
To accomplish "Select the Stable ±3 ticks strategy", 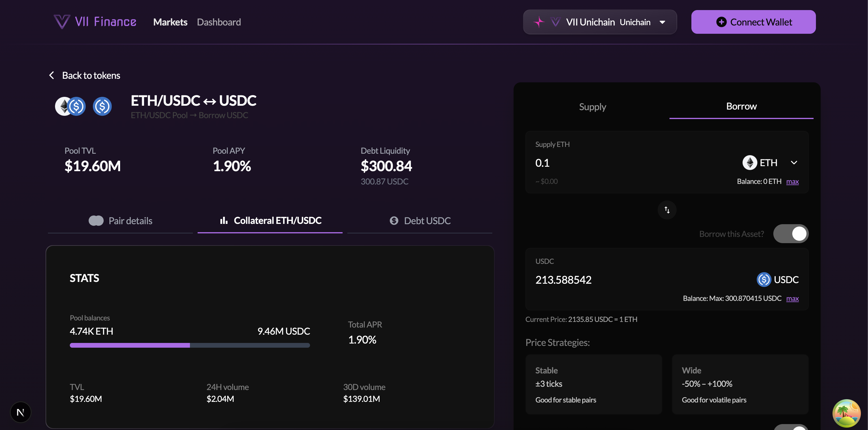I will 593,384.
